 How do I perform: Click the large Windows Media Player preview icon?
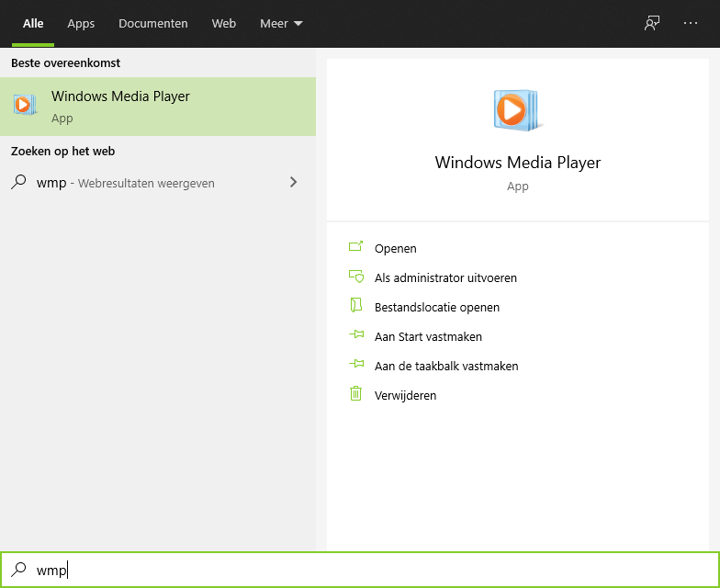(518, 110)
